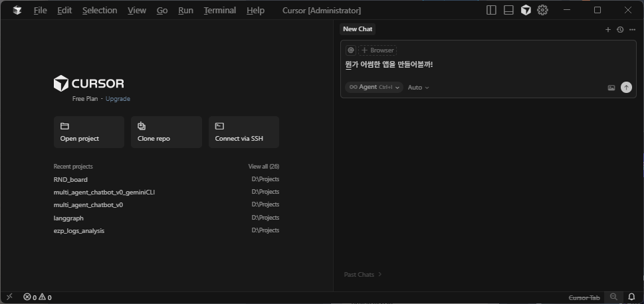644x304 pixels.
Task: Open chat more options ellipsis
Action: click(632, 29)
